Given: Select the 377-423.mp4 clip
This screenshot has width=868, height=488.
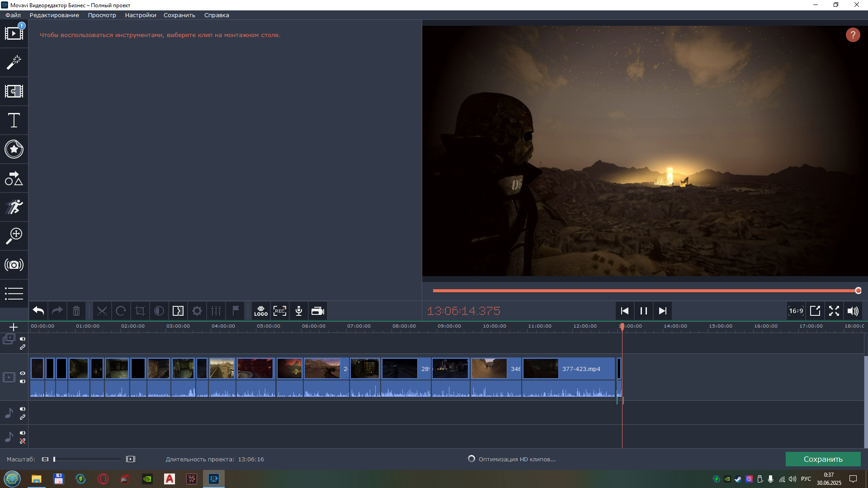Looking at the screenshot, I should coord(569,377).
